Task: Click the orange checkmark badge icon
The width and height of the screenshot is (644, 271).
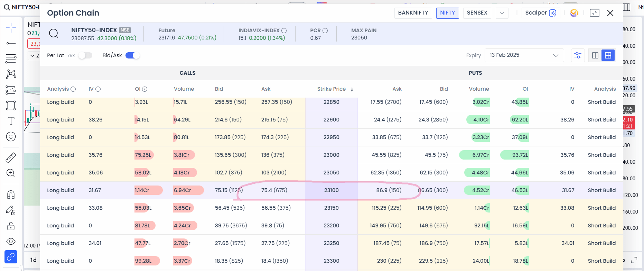Action: pyautogui.click(x=574, y=13)
